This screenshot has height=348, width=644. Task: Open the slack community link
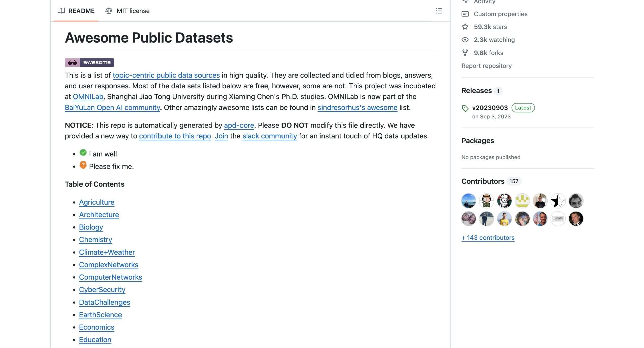point(269,136)
